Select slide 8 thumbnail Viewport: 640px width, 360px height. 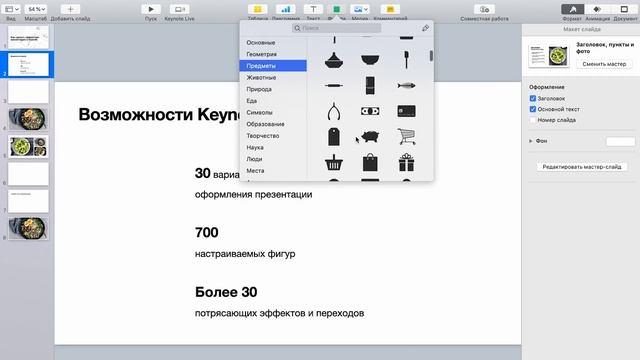(28, 228)
